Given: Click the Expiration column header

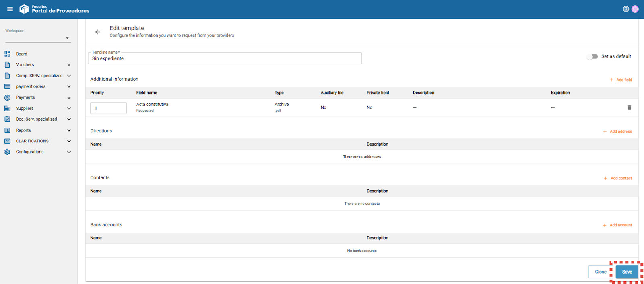Looking at the screenshot, I should coord(560,93).
